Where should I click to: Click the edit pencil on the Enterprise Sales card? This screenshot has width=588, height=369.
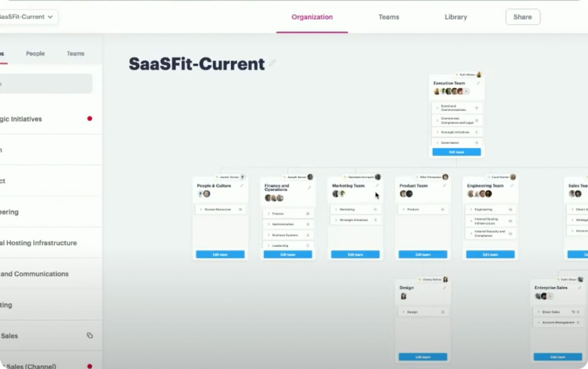coord(579,288)
